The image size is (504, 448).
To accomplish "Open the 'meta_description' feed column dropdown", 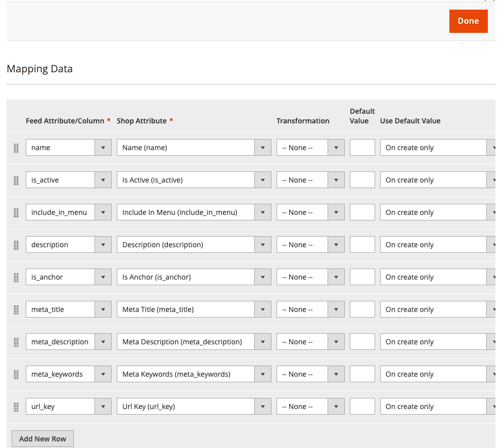I will [68, 341].
